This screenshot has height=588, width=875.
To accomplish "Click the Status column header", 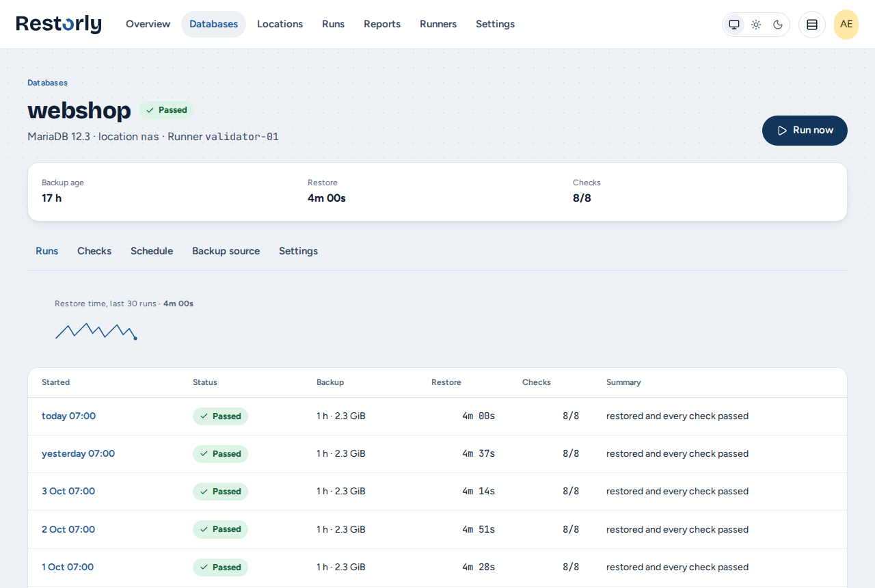I will click(205, 382).
